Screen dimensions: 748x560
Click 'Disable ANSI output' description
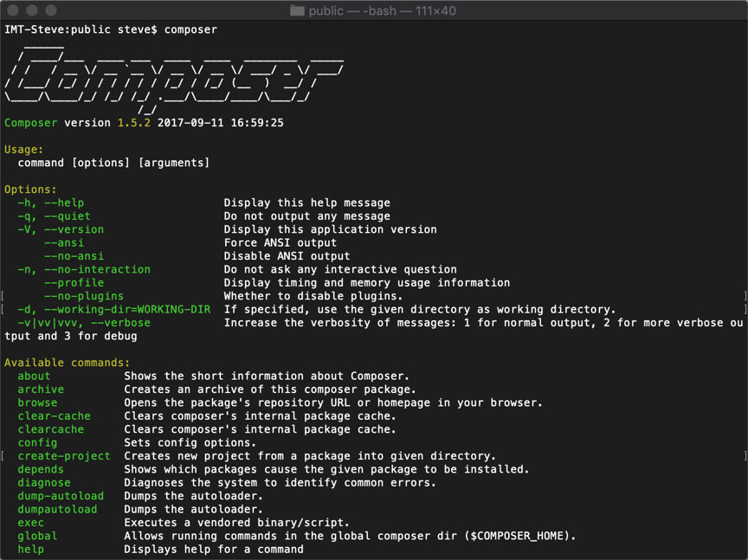point(287,256)
